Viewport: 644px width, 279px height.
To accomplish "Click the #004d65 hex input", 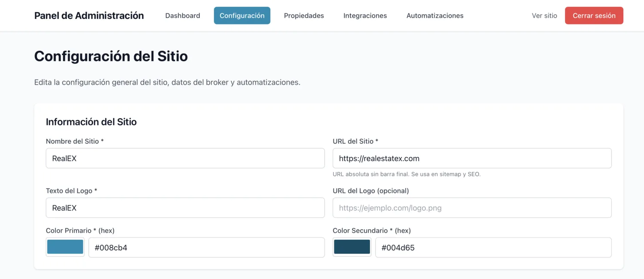I will (493, 248).
